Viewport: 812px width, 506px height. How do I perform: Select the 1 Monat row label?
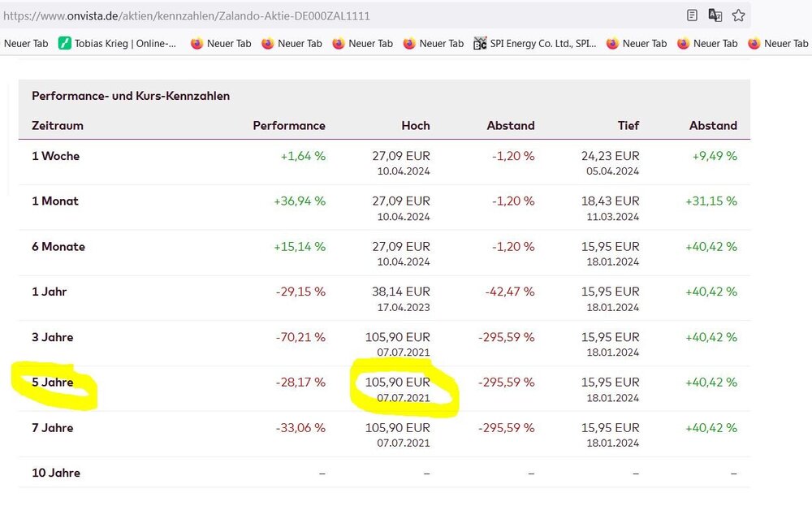[55, 201]
